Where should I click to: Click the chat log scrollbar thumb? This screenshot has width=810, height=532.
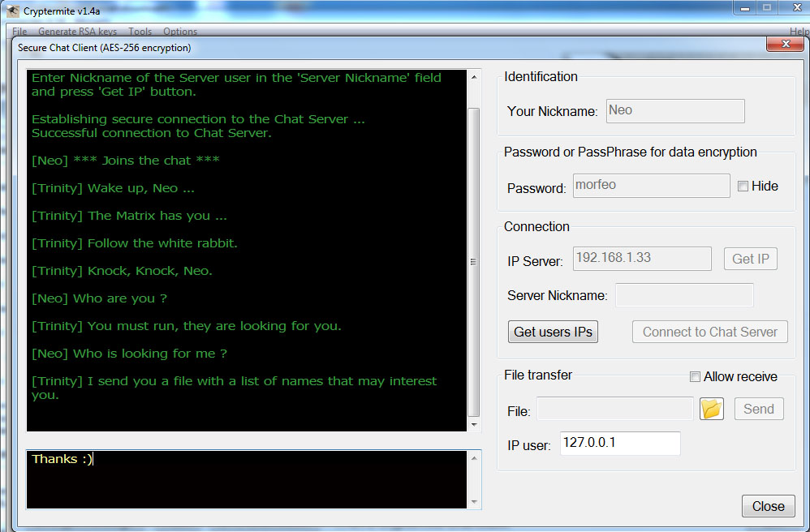[474, 262]
